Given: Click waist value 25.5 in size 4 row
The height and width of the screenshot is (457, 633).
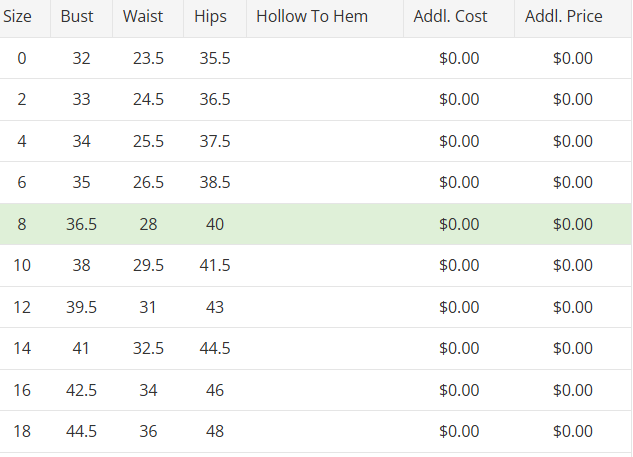Looking at the screenshot, I should [x=148, y=141].
